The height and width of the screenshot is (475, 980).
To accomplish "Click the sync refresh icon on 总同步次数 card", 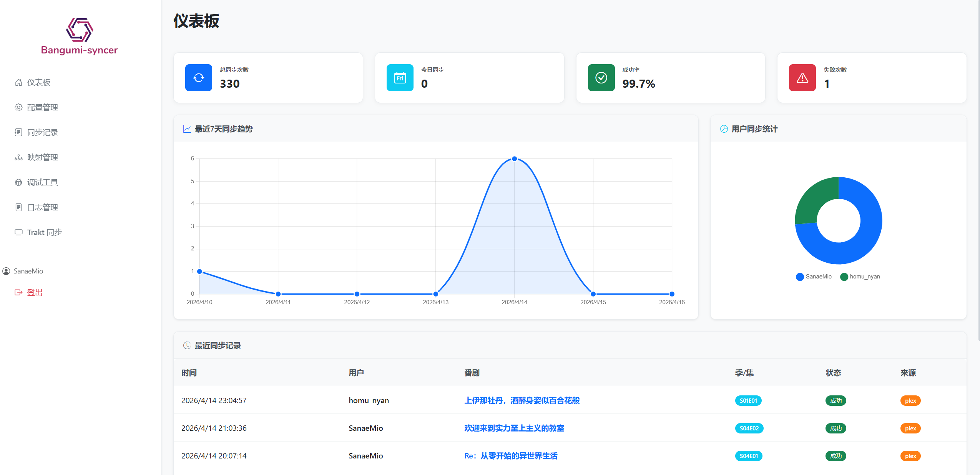I will 198,77.
